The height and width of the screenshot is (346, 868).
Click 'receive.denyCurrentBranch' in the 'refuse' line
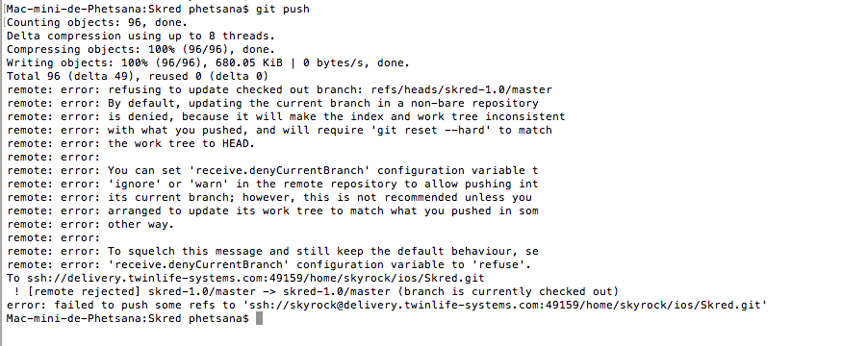coord(199,264)
